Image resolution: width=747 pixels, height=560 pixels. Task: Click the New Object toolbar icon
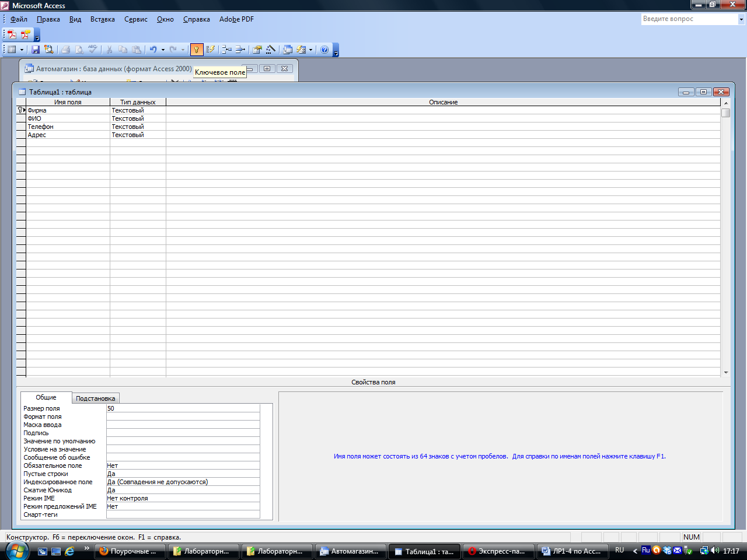tap(301, 50)
